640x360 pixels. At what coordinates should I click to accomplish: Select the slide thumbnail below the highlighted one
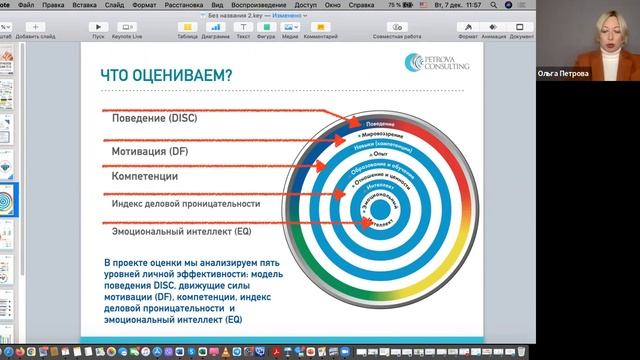pos(6,234)
